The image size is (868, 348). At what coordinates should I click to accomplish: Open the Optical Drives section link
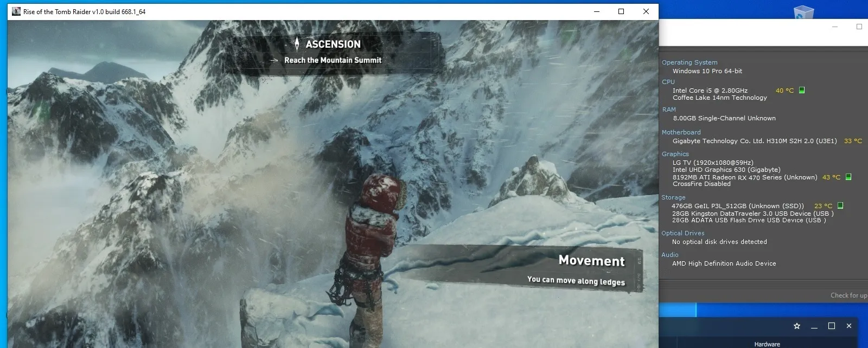click(683, 233)
